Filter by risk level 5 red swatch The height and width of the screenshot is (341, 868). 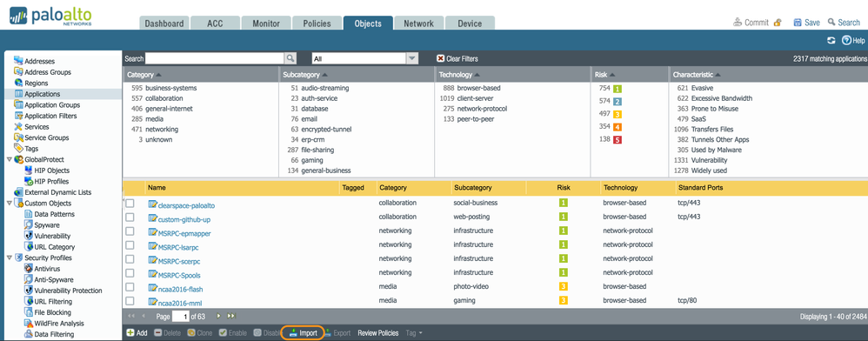pos(618,139)
